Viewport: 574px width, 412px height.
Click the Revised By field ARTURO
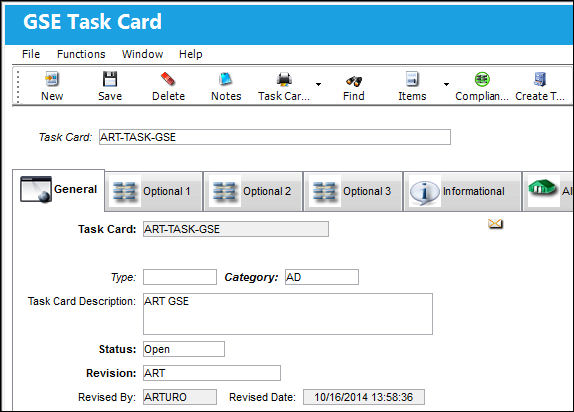pyautogui.click(x=180, y=397)
